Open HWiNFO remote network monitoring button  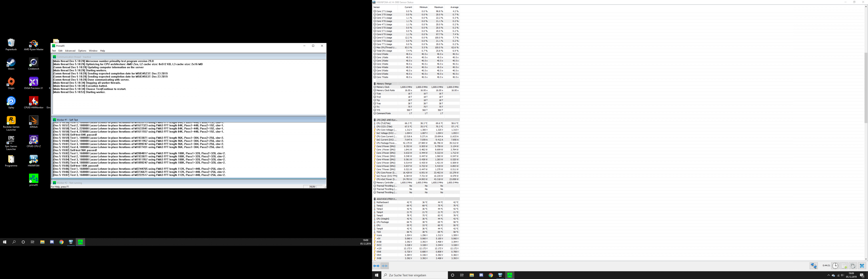pos(814,266)
